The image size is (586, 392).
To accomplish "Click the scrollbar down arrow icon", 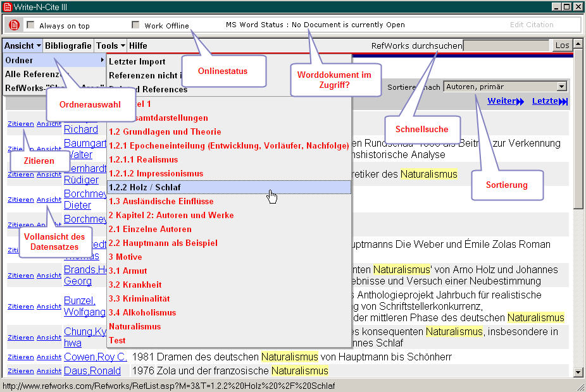I will point(578,373).
